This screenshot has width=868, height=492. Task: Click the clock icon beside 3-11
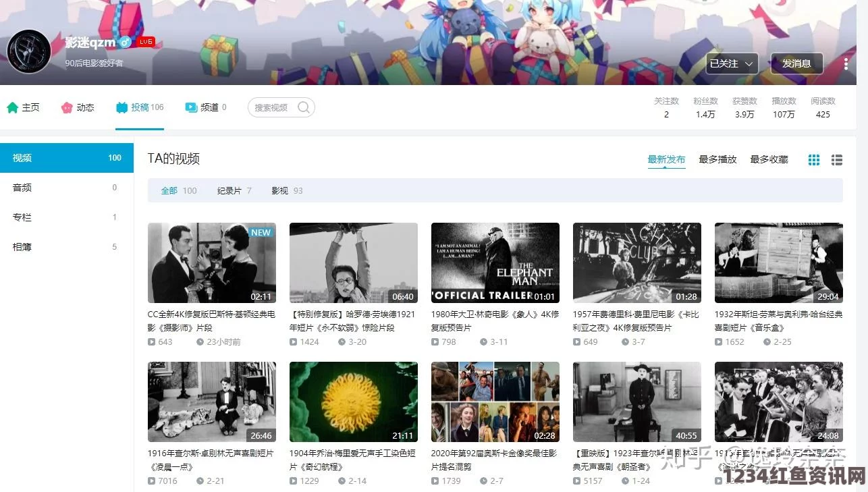(483, 342)
